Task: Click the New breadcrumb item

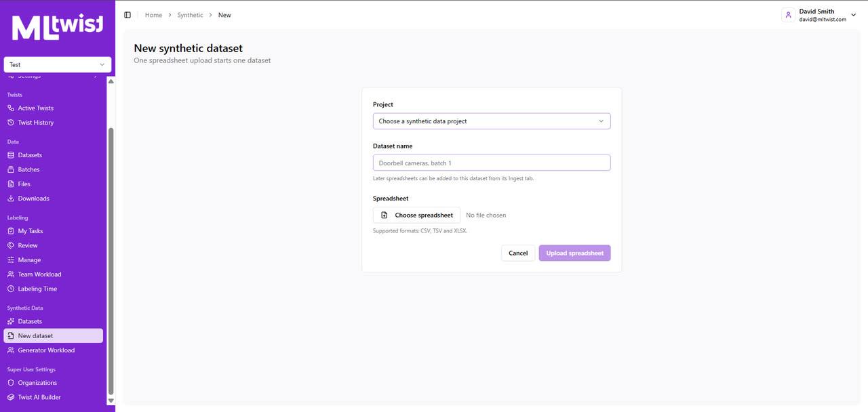Action: (224, 15)
